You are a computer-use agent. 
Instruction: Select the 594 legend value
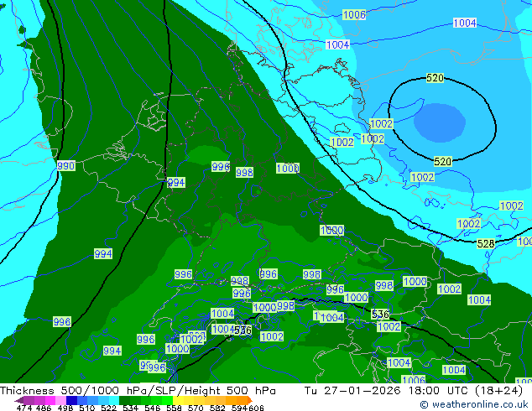click(x=239, y=408)
